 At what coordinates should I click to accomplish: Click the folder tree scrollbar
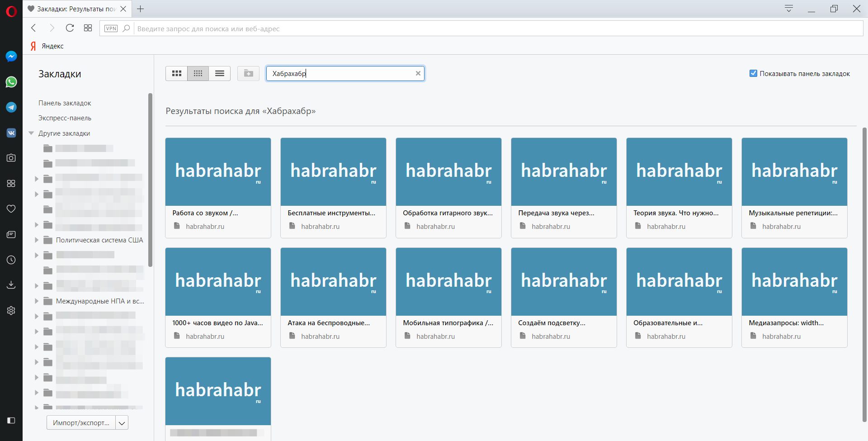tap(150, 180)
